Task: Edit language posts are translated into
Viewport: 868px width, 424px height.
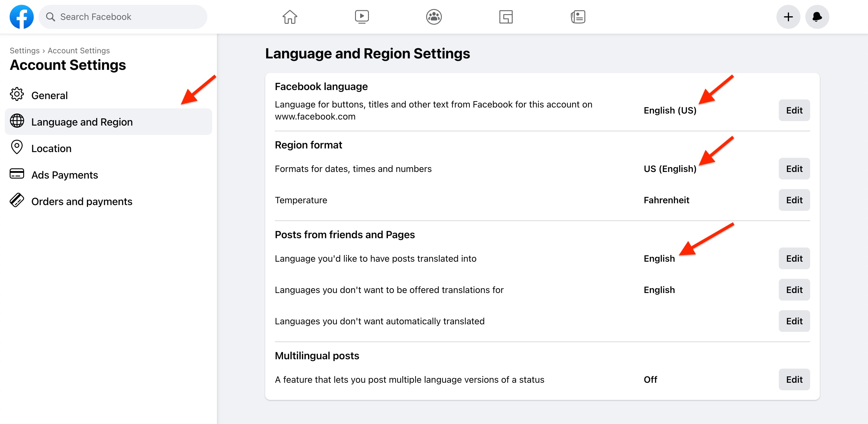Action: [x=794, y=259]
